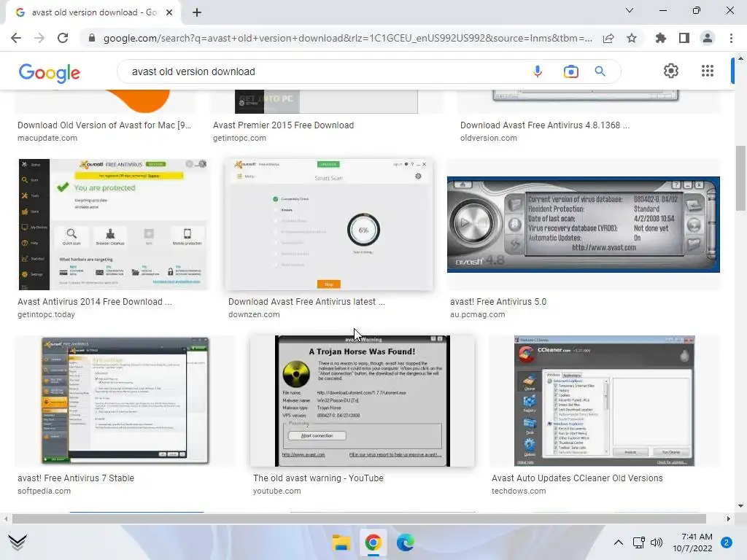
Task: Click the horizontal scrollbar thumb
Action: 359,518
